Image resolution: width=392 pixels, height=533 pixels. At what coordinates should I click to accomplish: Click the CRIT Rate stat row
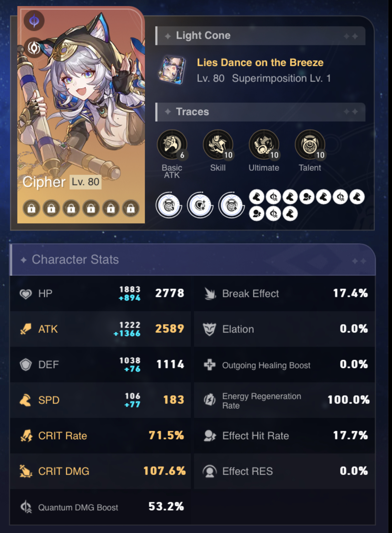(100, 436)
